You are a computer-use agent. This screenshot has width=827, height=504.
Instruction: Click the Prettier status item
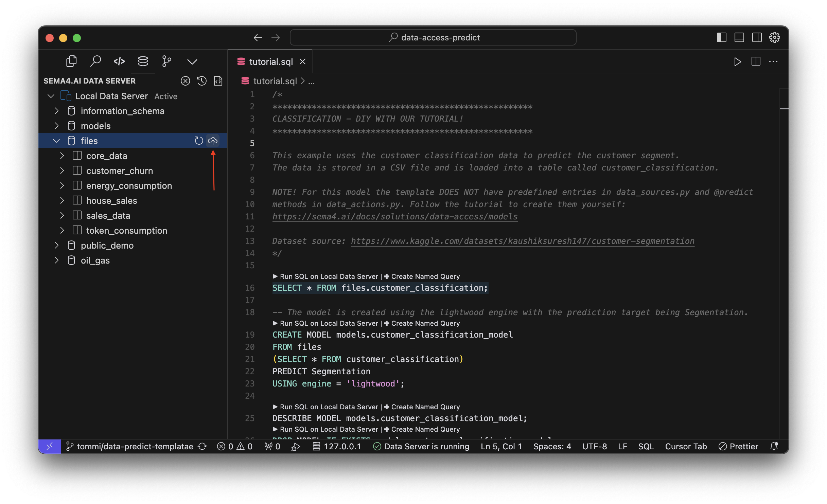click(738, 446)
